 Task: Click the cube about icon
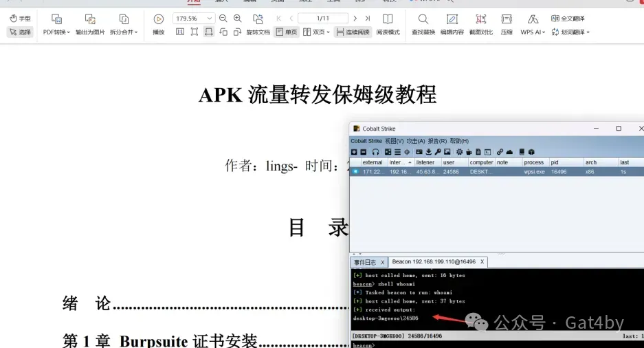click(x=531, y=152)
